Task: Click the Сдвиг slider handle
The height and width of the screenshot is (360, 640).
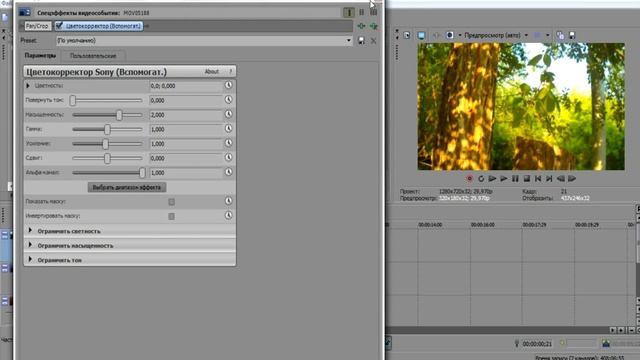Action: (107, 158)
